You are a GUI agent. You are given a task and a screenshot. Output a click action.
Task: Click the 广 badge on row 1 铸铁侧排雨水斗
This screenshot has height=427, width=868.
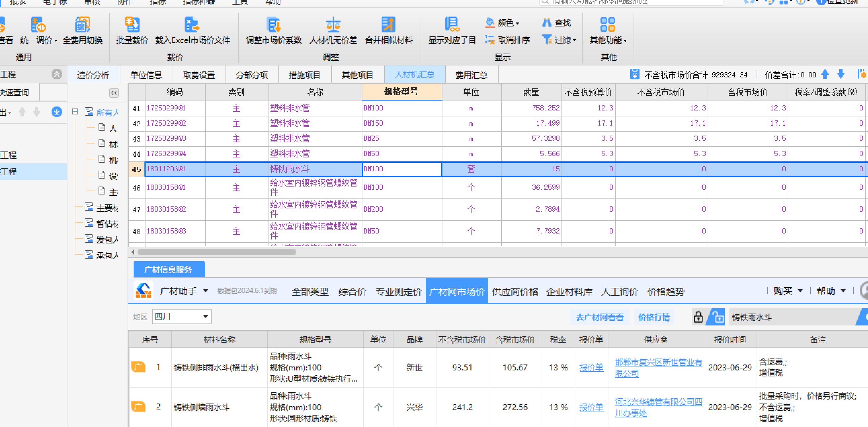click(x=138, y=367)
